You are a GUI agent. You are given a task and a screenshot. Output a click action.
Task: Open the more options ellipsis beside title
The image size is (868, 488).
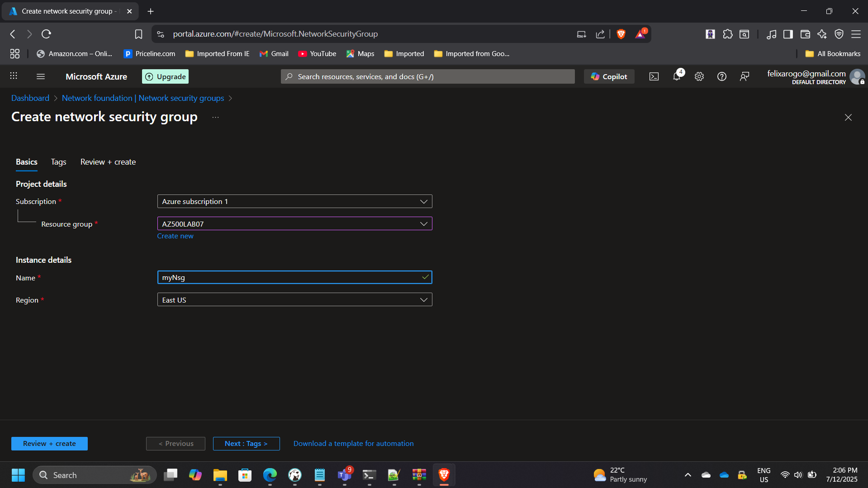tap(216, 117)
